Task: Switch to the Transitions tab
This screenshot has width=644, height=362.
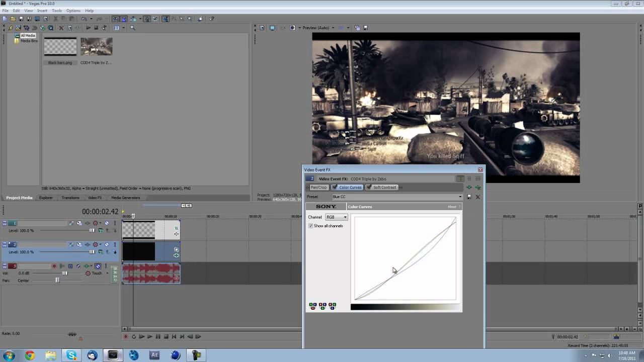Action: click(70, 198)
